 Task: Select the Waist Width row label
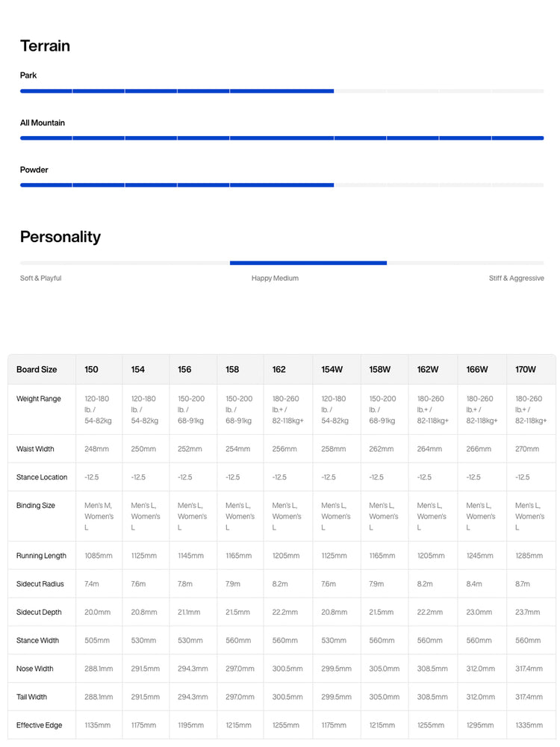[x=35, y=449]
